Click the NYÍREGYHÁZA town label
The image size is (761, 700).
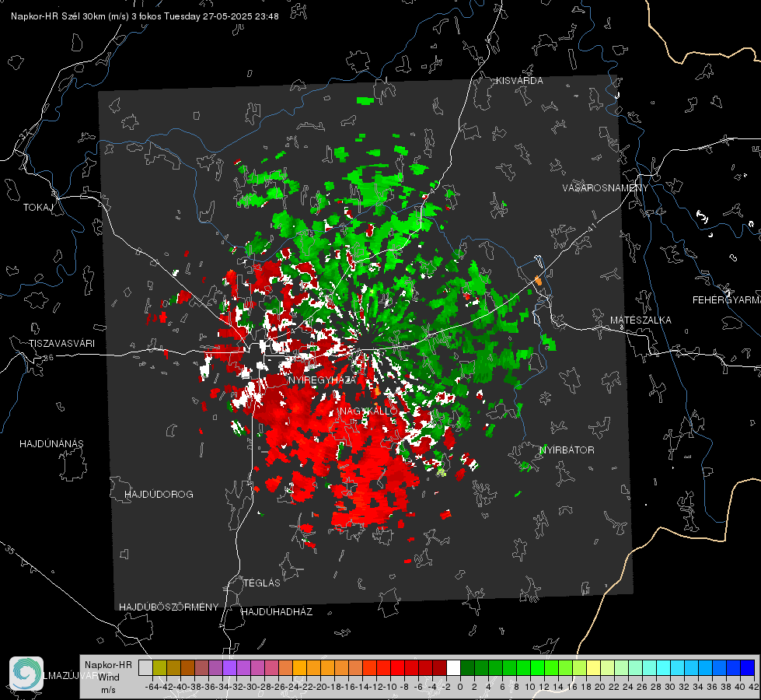coord(322,380)
